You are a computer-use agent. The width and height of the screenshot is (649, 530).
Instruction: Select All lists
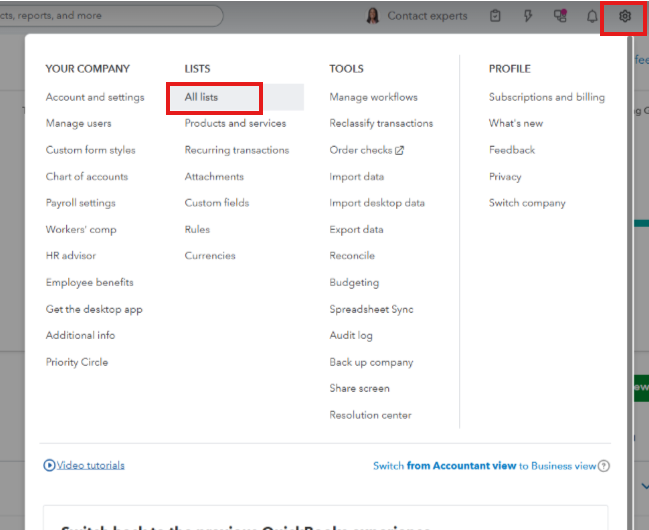point(201,97)
